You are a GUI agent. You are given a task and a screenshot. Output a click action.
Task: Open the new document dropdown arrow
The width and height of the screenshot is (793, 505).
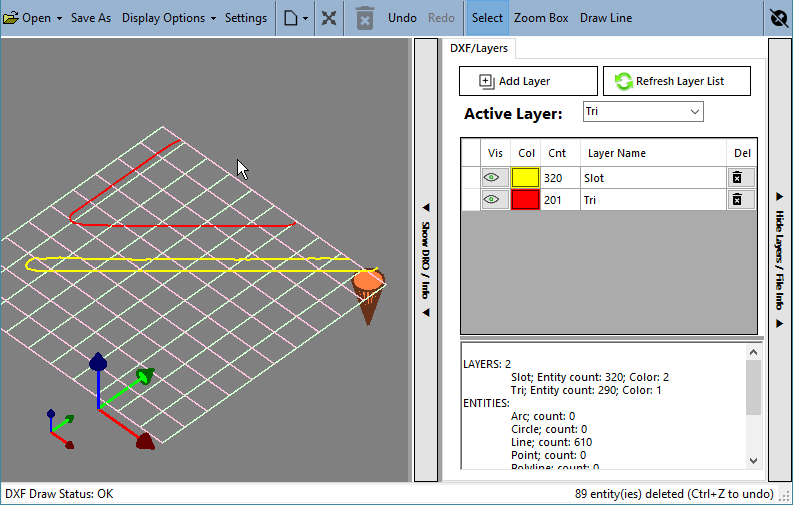point(305,19)
